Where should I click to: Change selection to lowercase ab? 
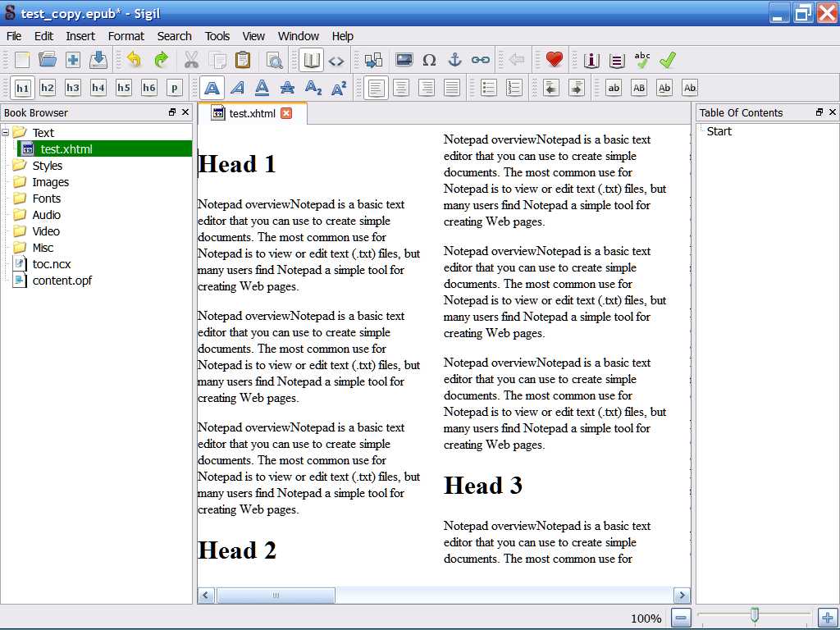[x=614, y=88]
